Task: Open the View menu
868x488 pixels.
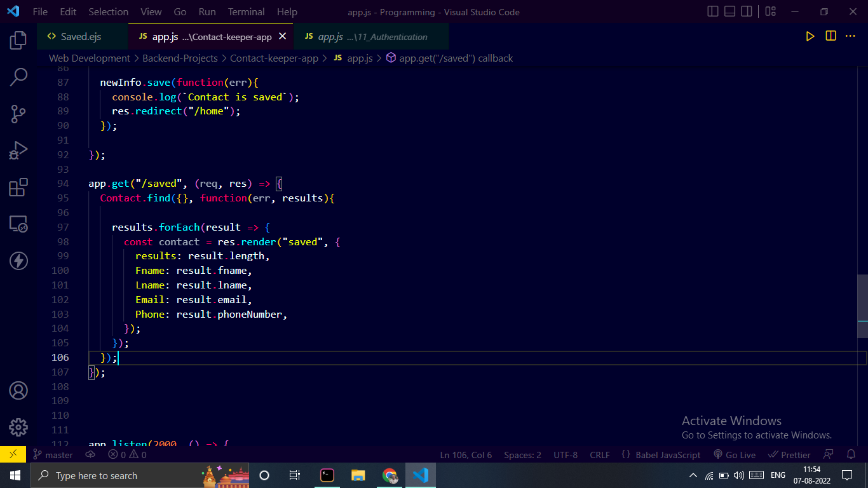Action: [x=151, y=11]
